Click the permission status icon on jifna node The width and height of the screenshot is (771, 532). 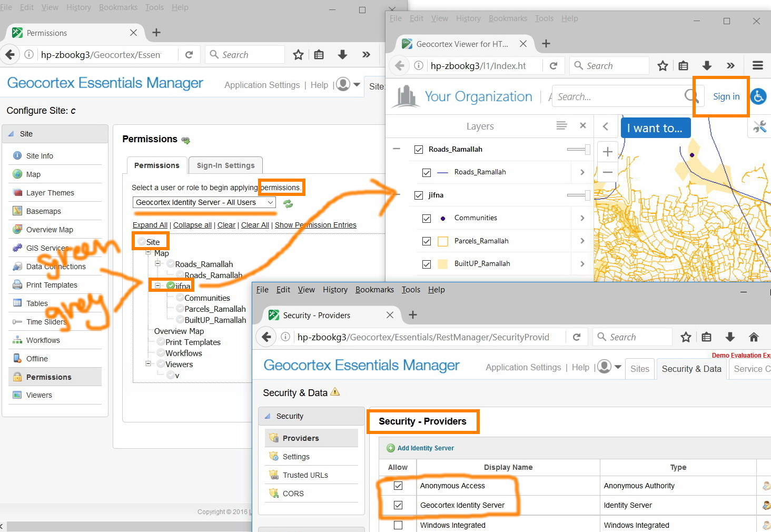pyautogui.click(x=171, y=285)
